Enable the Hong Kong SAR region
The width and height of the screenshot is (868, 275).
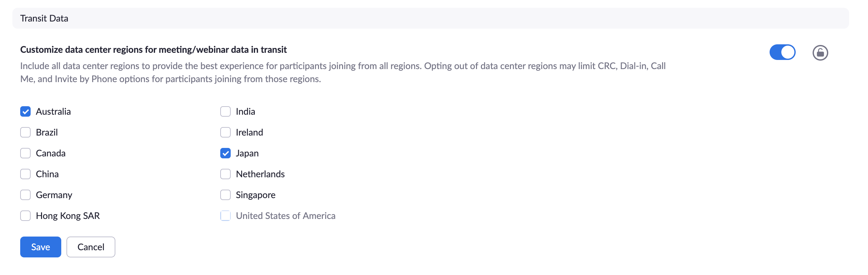tap(25, 216)
